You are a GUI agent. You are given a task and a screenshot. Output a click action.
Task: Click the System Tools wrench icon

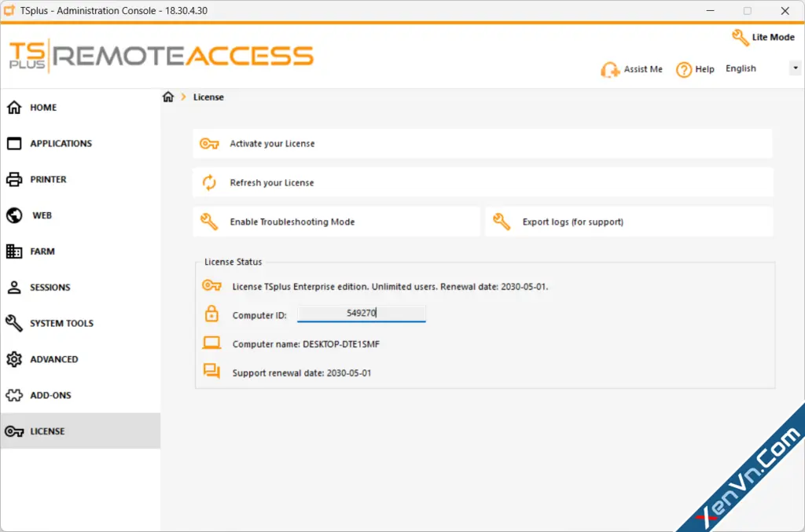14,323
